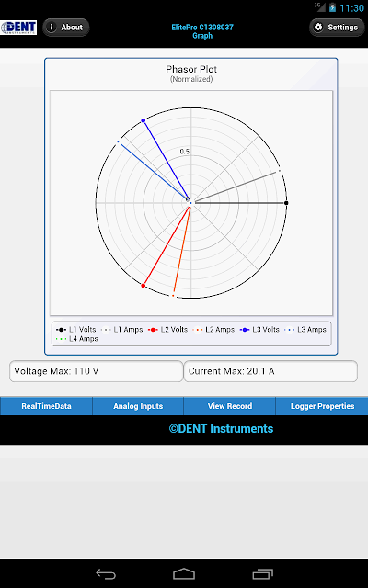Screen dimensions: 368x588
Task: Toggle L4 Amps series in legend
Action: [x=77, y=339]
